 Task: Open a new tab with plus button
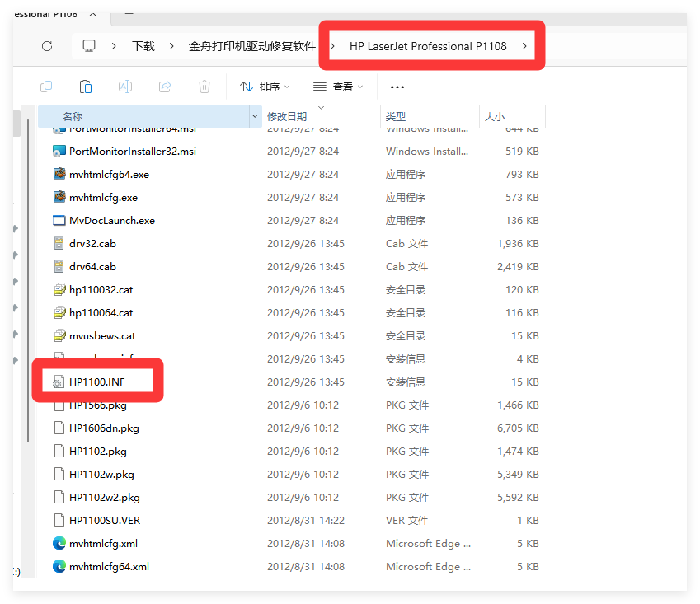(x=129, y=14)
